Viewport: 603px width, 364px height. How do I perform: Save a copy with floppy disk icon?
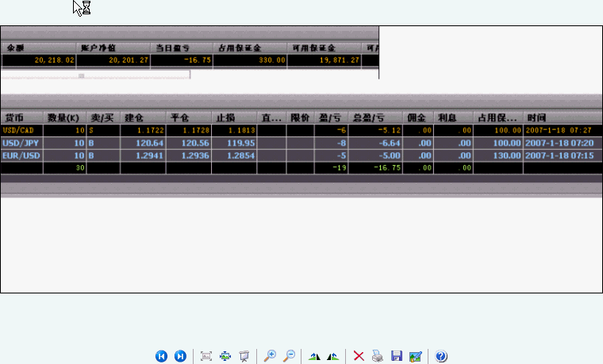click(x=397, y=356)
